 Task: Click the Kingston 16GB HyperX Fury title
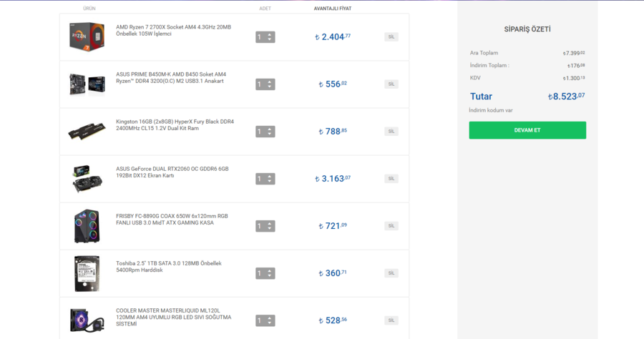(175, 124)
